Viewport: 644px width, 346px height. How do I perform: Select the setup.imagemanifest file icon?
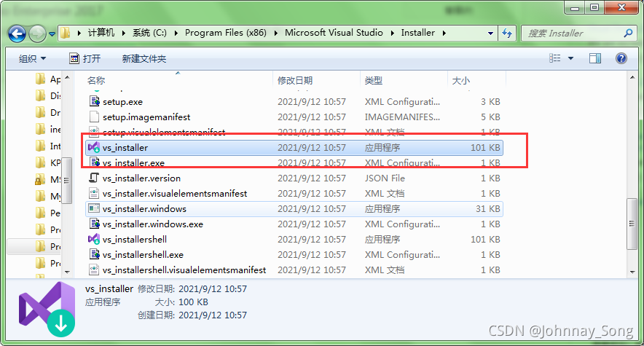pyautogui.click(x=94, y=117)
